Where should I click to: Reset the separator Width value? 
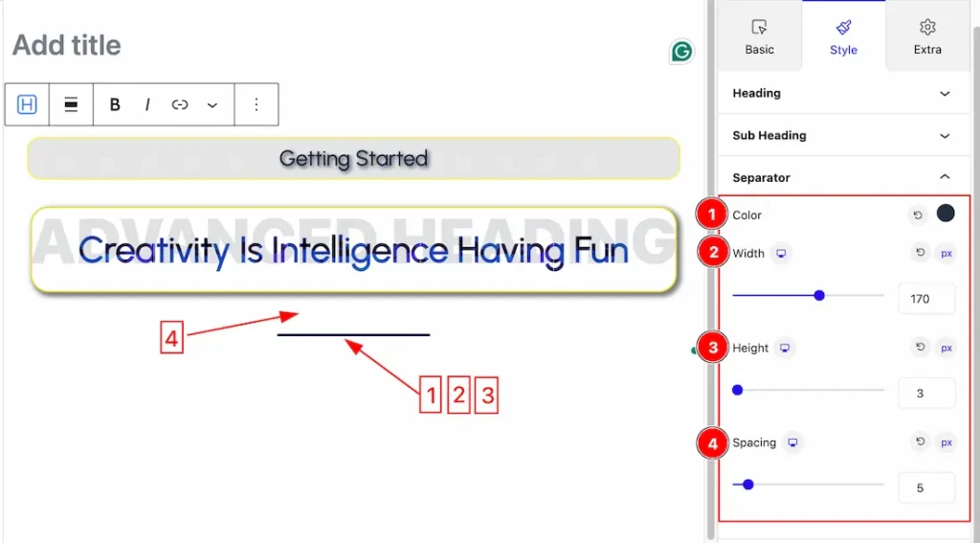click(x=920, y=253)
